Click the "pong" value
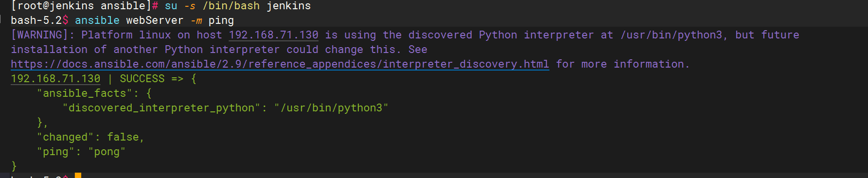The height and width of the screenshot is (178, 868). [x=106, y=152]
